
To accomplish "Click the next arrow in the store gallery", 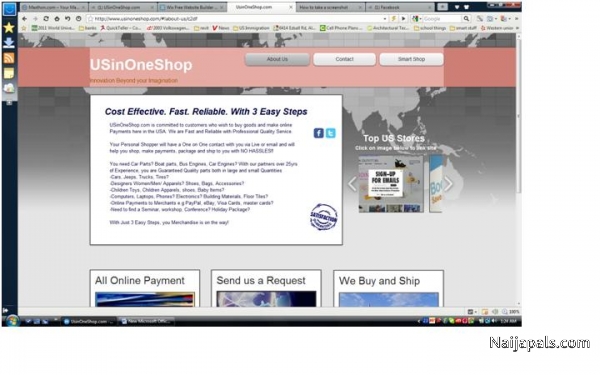I will [448, 184].
